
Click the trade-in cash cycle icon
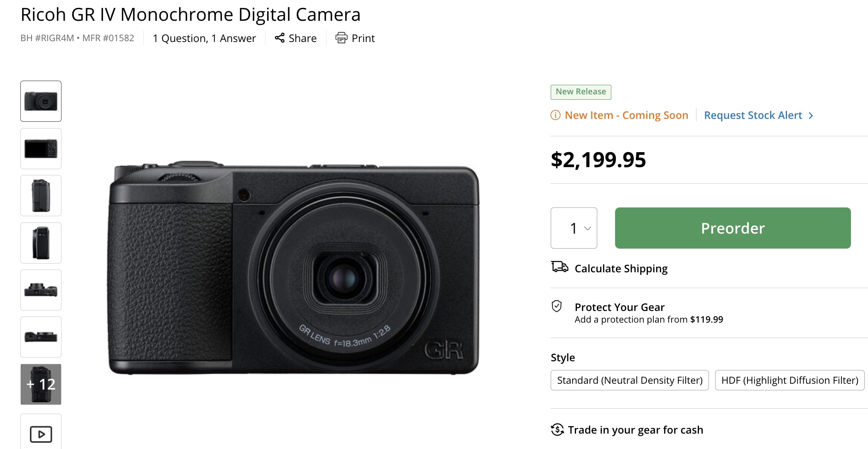pos(557,430)
